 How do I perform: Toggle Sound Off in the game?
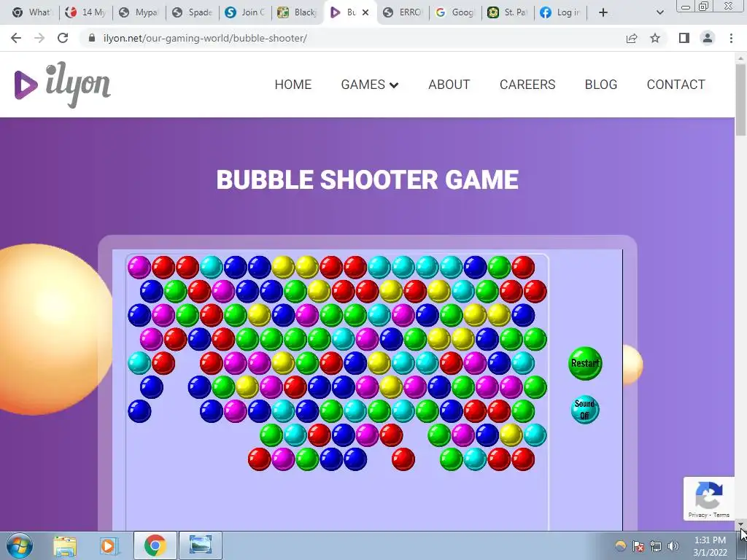coord(584,410)
